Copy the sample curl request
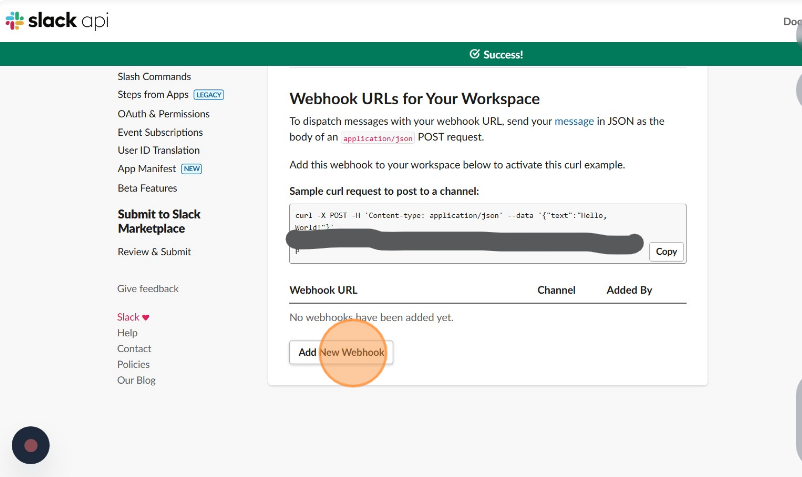Screen dimensions: 802x477 666,252
